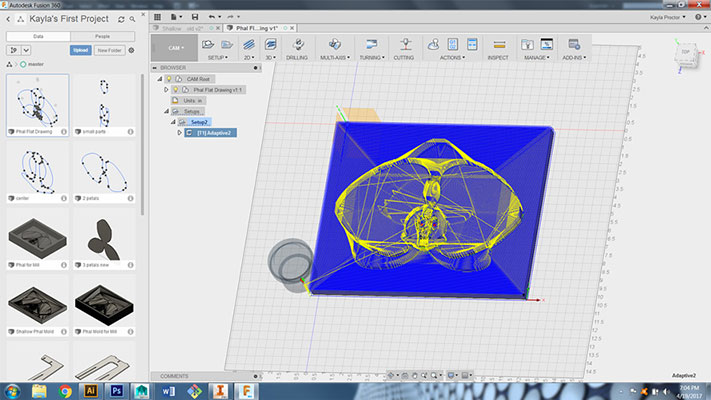Expand the Phal Flat Drawing v1:1 node

166,90
